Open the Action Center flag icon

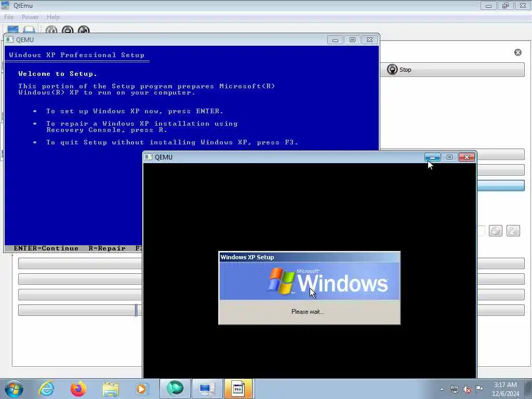click(x=479, y=389)
